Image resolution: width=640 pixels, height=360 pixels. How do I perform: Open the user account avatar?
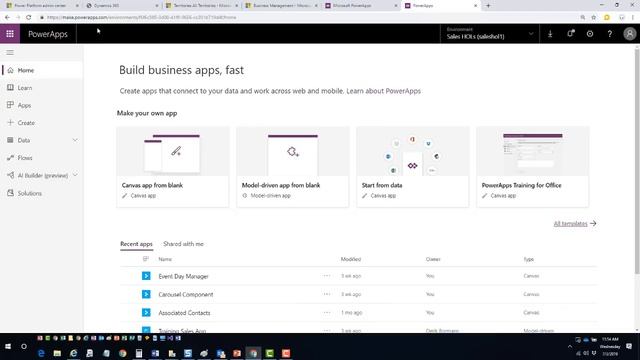(630, 34)
